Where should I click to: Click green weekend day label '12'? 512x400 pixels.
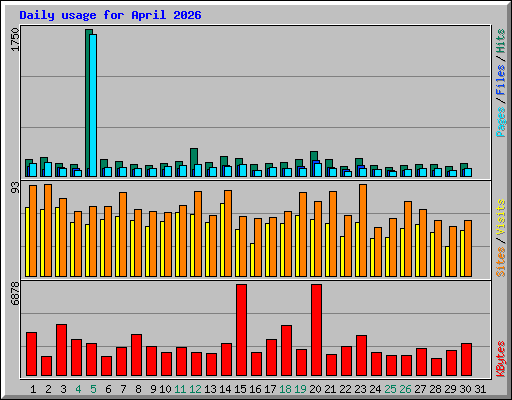tap(195, 389)
